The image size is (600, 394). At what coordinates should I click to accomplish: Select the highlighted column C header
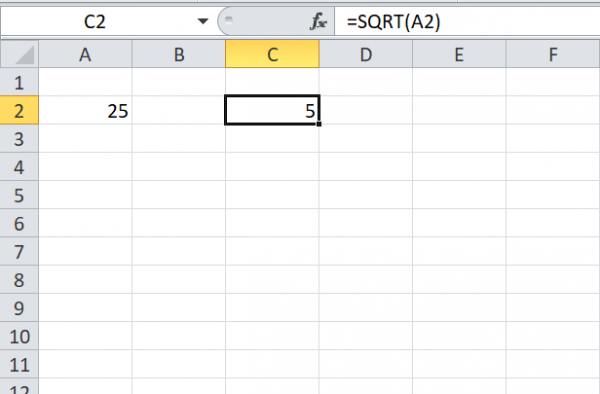coord(272,54)
